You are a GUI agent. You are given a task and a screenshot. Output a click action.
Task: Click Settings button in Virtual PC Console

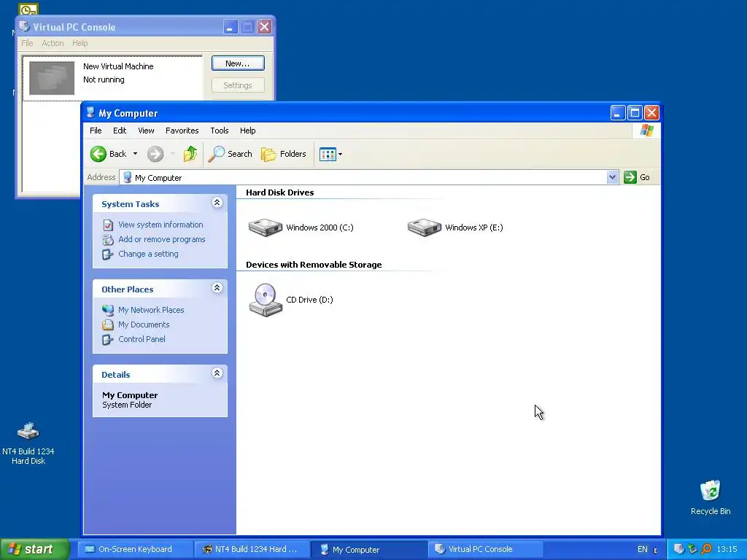(x=238, y=85)
